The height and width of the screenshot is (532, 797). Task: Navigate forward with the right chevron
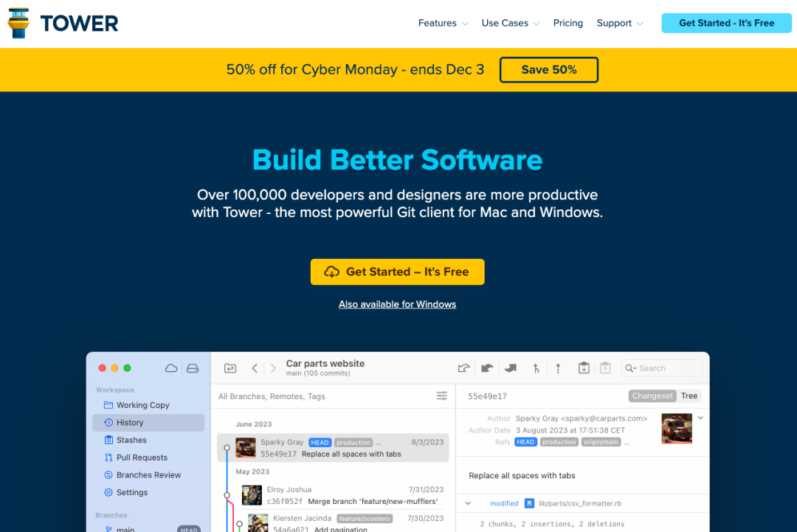(273, 368)
